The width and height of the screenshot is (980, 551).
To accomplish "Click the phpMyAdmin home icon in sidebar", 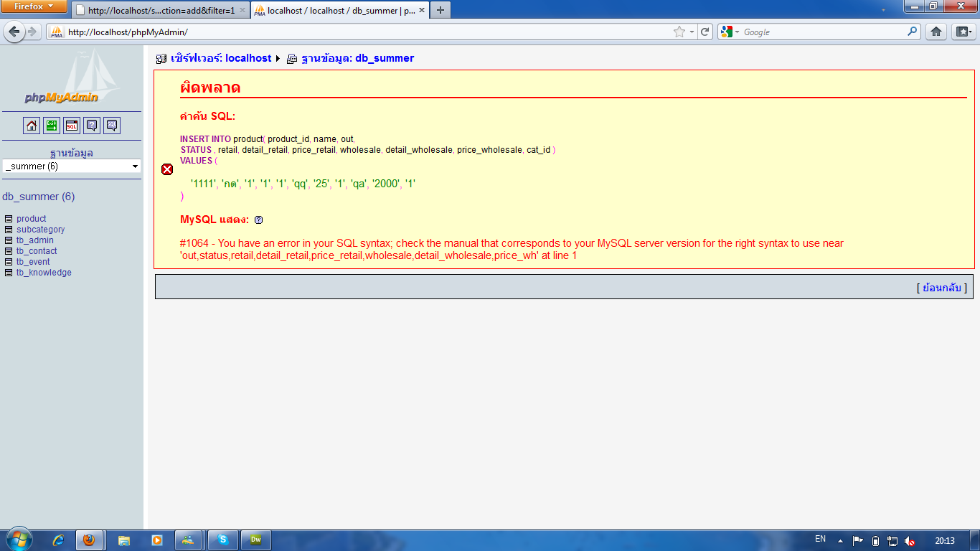I will click(32, 126).
